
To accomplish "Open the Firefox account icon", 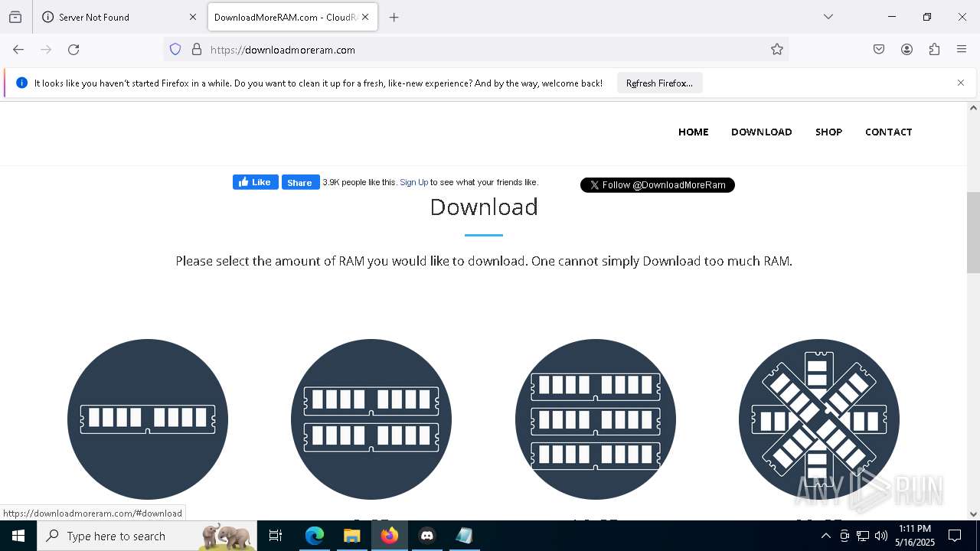I will coord(906,50).
